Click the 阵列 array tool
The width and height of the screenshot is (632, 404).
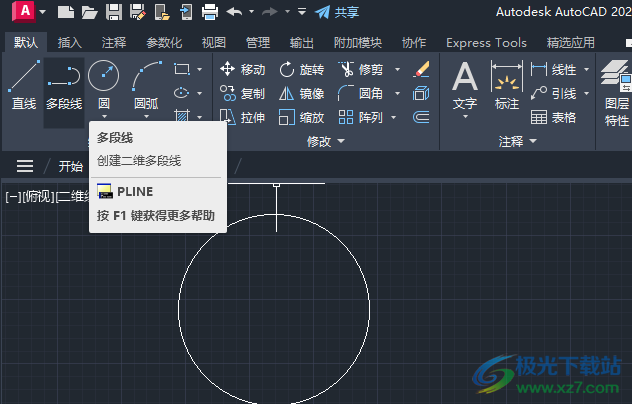coord(360,117)
